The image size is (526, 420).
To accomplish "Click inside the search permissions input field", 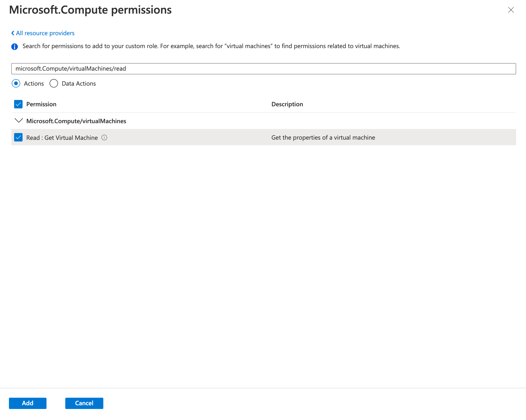I will pos(263,68).
